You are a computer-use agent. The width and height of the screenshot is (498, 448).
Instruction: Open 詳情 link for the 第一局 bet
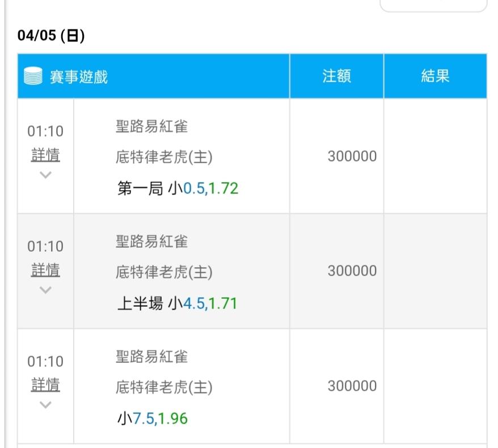45,155
